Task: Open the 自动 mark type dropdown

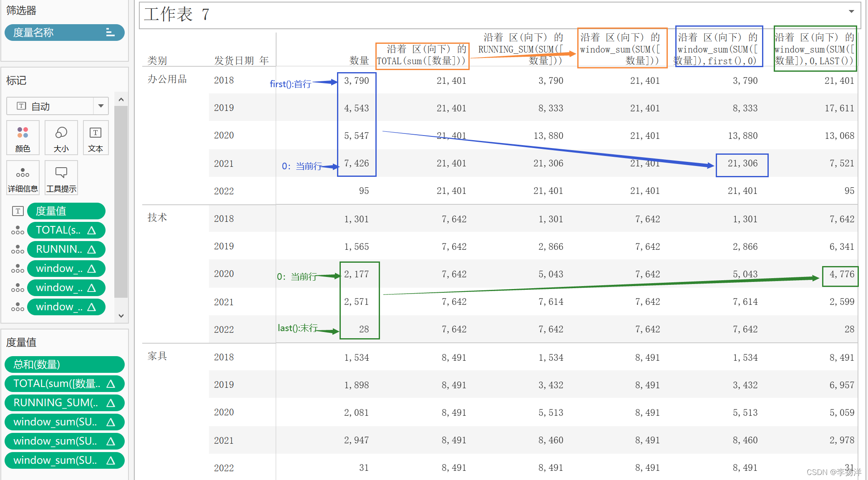Action: (x=101, y=106)
